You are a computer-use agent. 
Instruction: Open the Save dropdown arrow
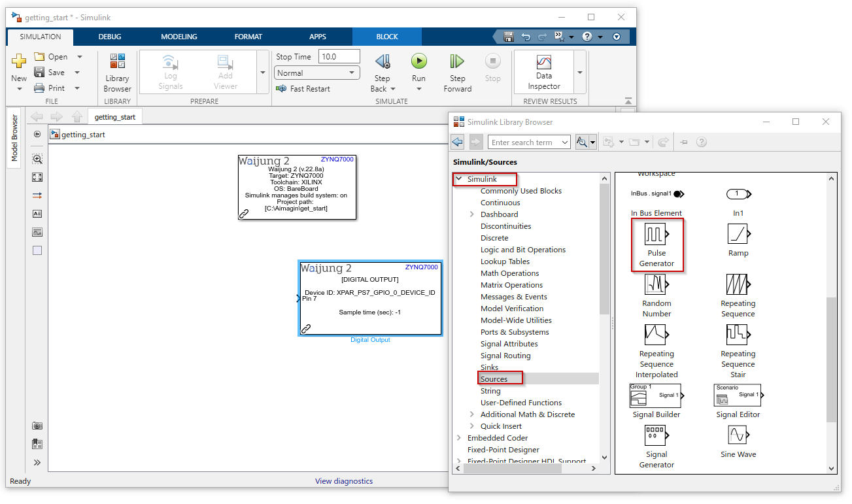(x=77, y=73)
